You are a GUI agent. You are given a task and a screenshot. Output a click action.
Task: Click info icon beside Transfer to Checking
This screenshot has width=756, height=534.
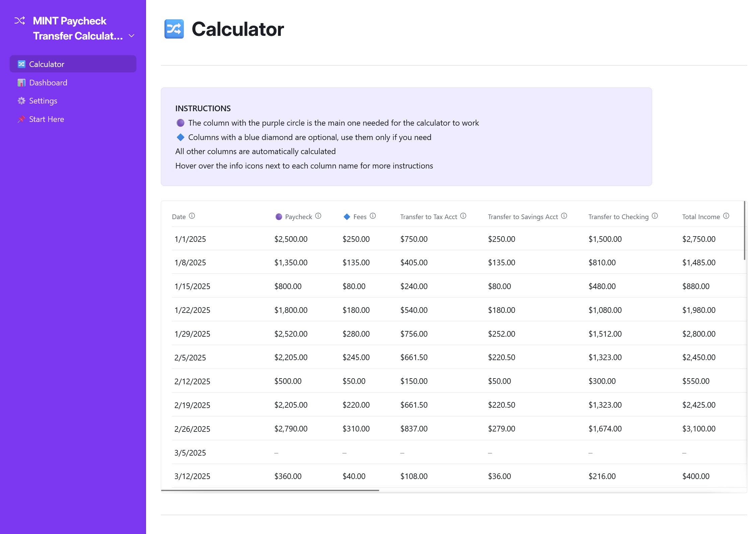tap(655, 216)
